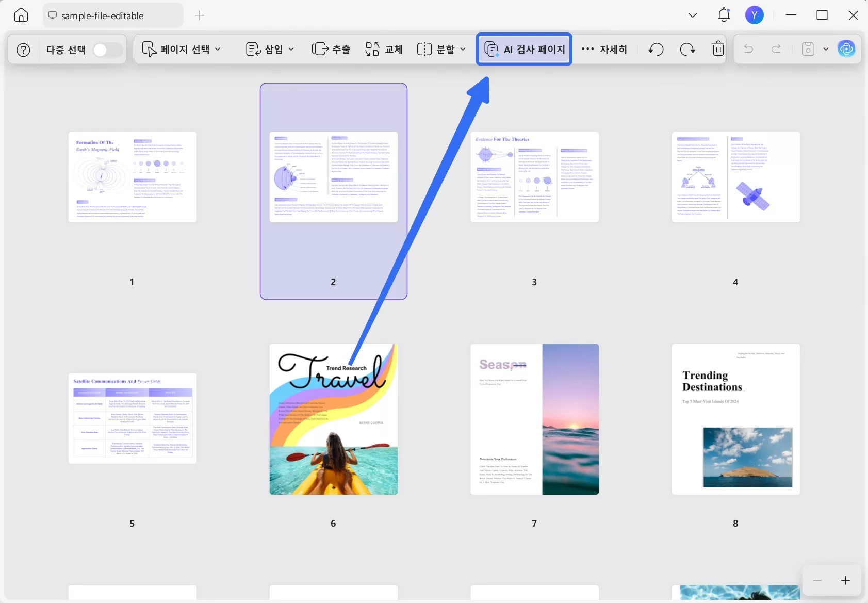Click the 추출 extract icon

[x=320, y=49]
